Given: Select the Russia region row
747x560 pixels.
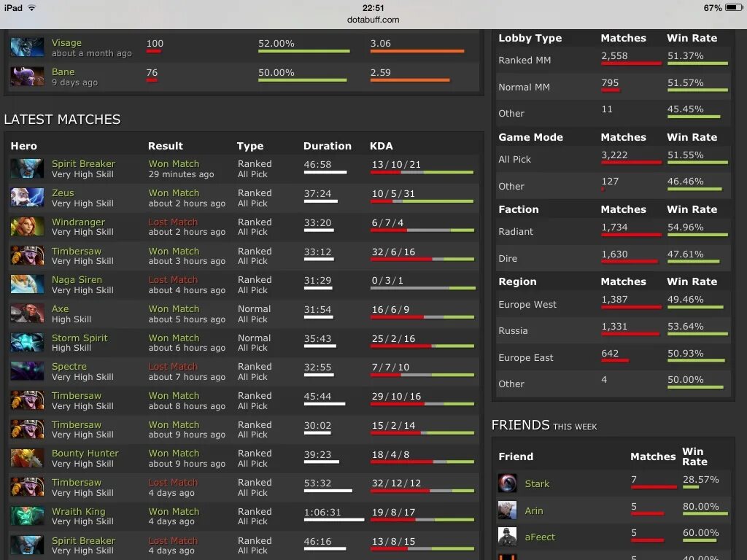Looking at the screenshot, I should 613,331.
